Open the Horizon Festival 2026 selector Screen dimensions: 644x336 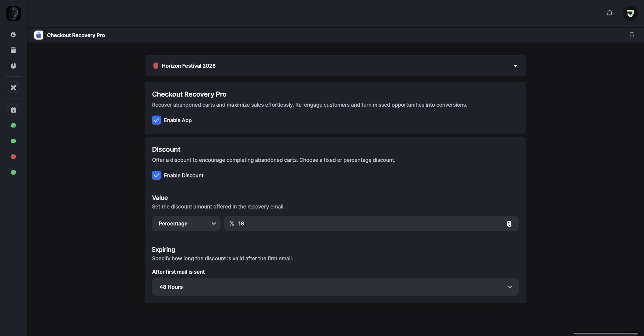coord(335,66)
